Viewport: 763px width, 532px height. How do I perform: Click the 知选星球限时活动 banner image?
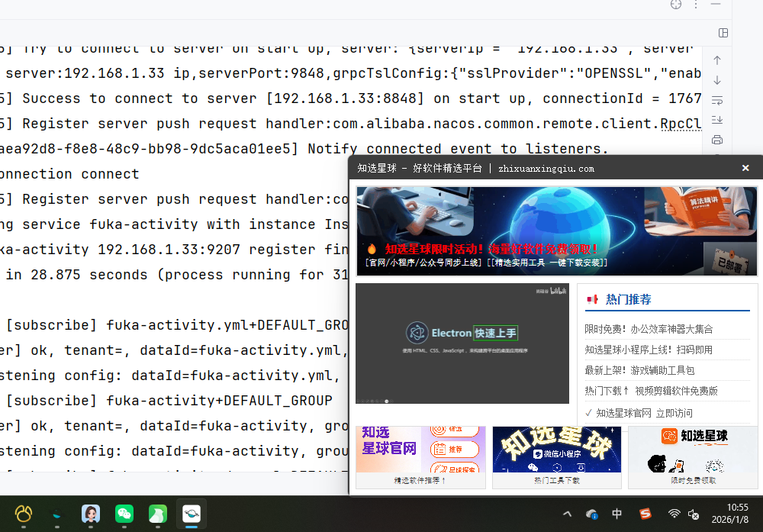point(556,231)
